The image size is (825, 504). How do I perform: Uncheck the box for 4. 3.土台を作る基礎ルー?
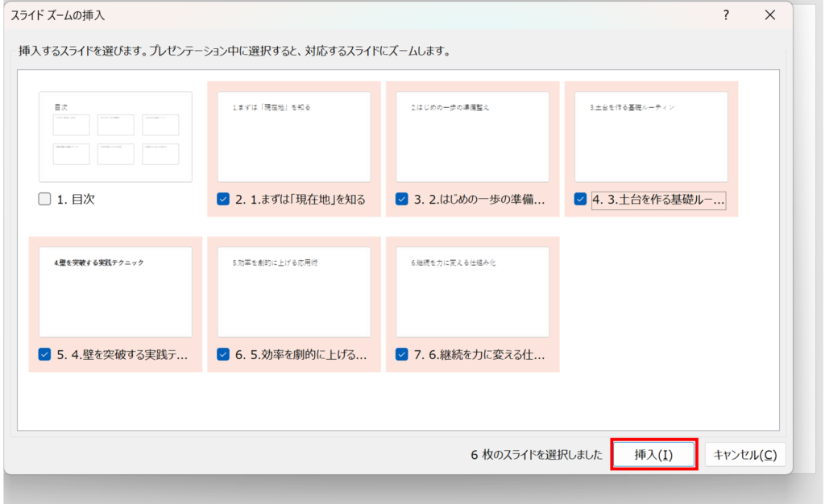[580, 200]
